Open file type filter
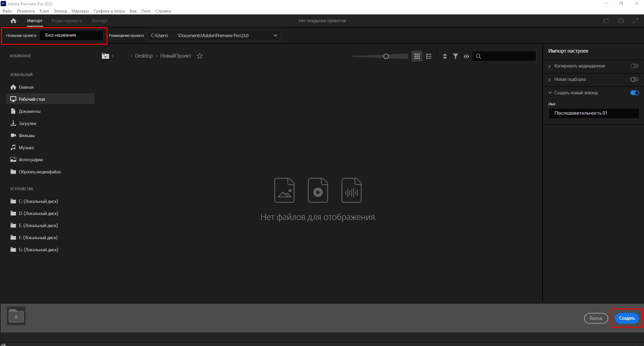The height and width of the screenshot is (346, 644). click(456, 56)
